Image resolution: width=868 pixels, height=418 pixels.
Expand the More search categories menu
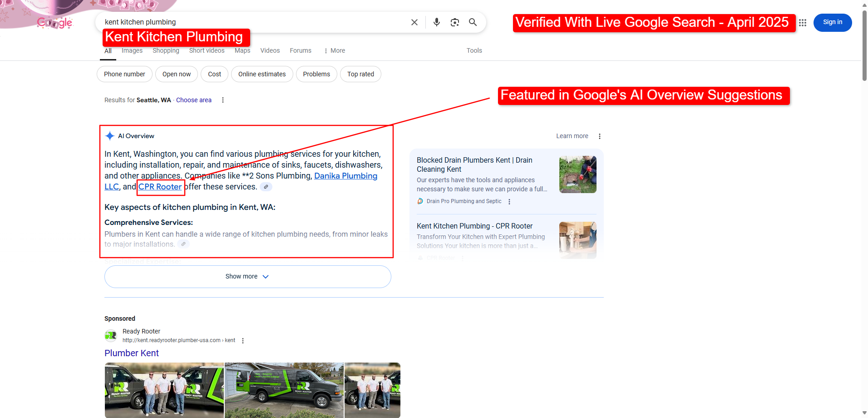[x=335, y=50]
